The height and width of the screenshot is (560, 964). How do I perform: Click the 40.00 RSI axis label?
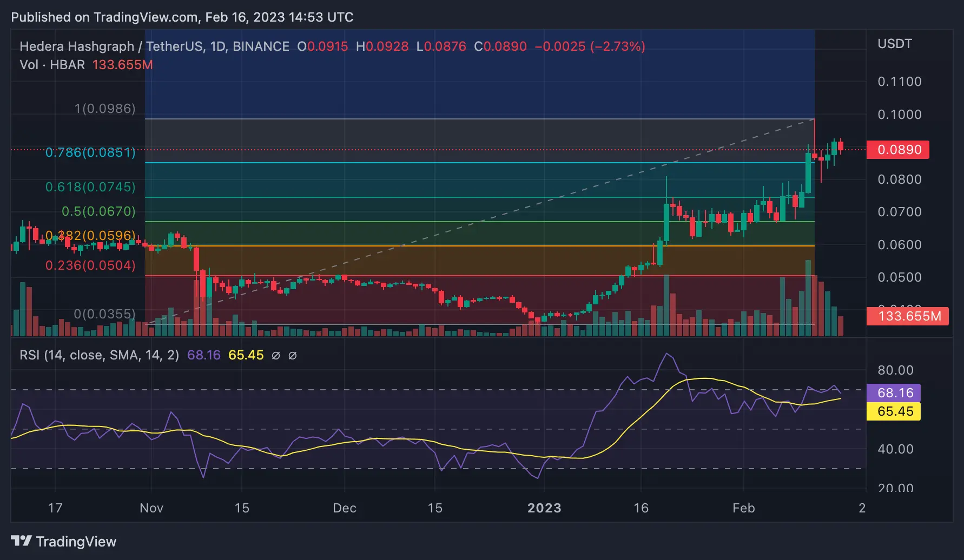click(895, 449)
